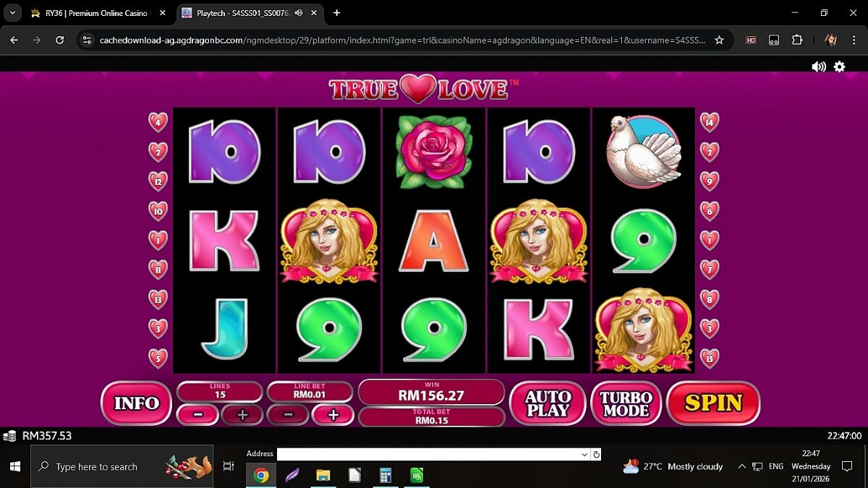Open a new browser tab

336,13
